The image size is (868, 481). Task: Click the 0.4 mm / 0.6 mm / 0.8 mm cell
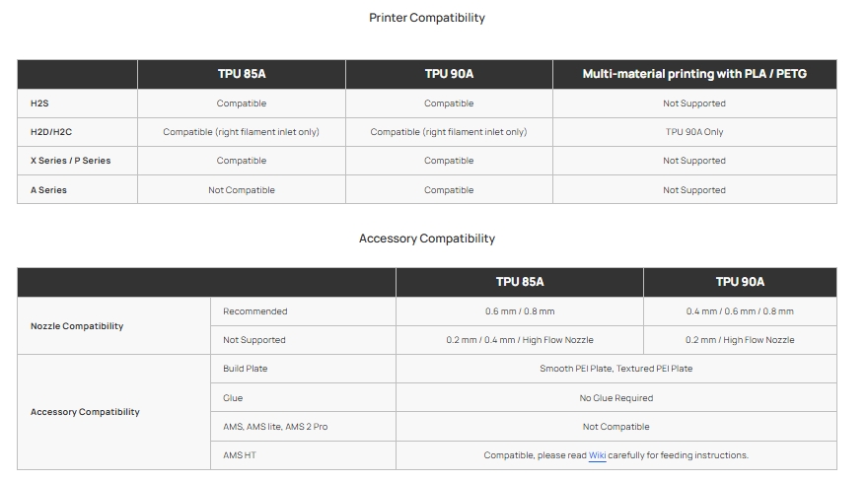(740, 311)
